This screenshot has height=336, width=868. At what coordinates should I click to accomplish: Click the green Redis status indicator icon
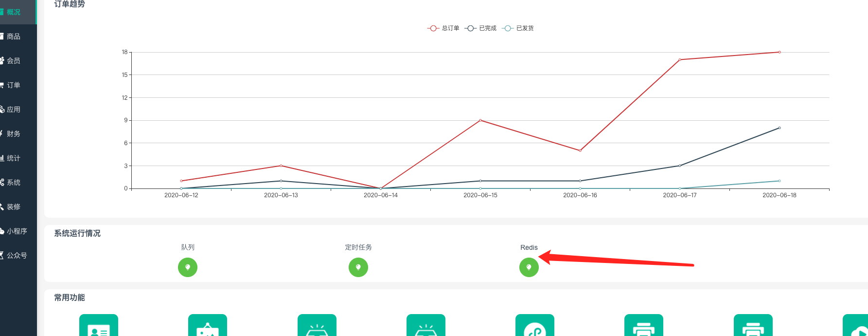[529, 267]
